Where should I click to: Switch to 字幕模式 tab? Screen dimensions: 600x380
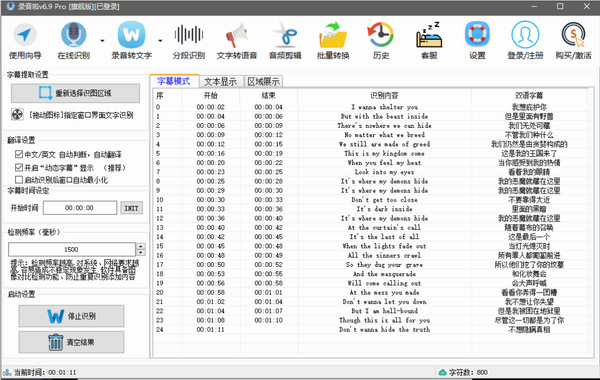pyautogui.click(x=174, y=81)
